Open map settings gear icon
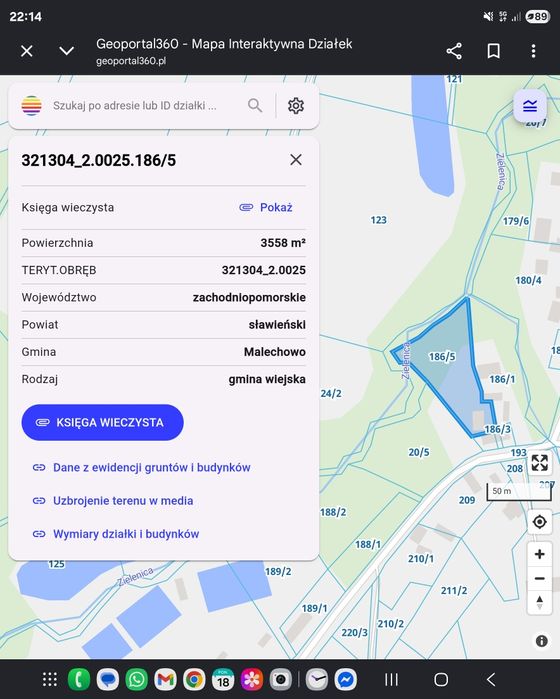Viewport: 560px width, 699px height. pos(296,106)
